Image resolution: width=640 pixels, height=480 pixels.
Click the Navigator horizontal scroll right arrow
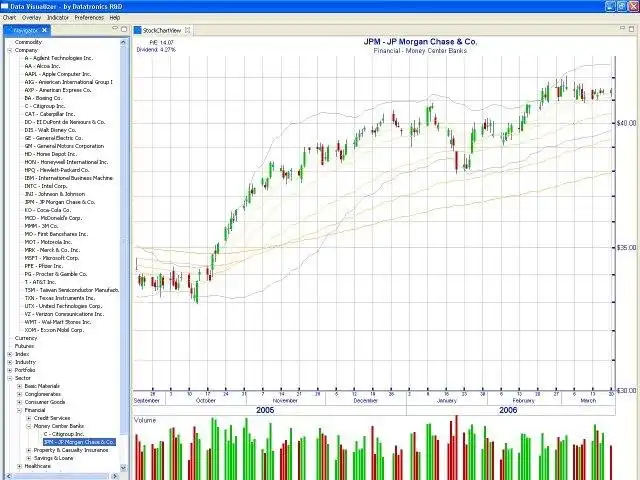[115, 476]
